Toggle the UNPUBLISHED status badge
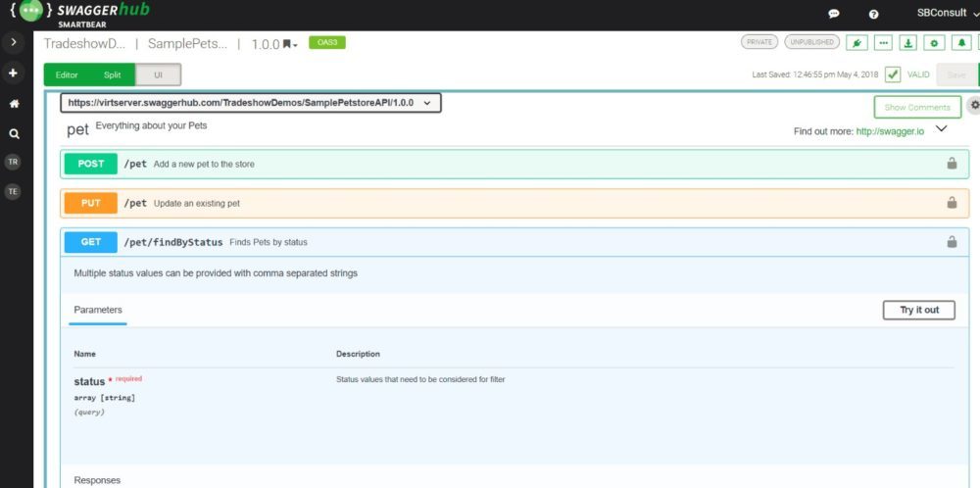This screenshot has height=488, width=980. 811,43
